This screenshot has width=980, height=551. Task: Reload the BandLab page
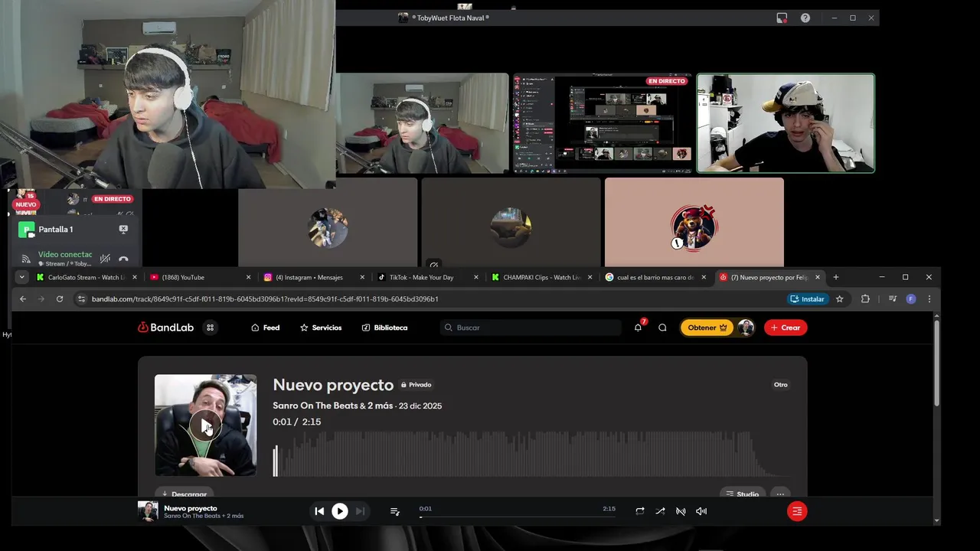pos(60,299)
